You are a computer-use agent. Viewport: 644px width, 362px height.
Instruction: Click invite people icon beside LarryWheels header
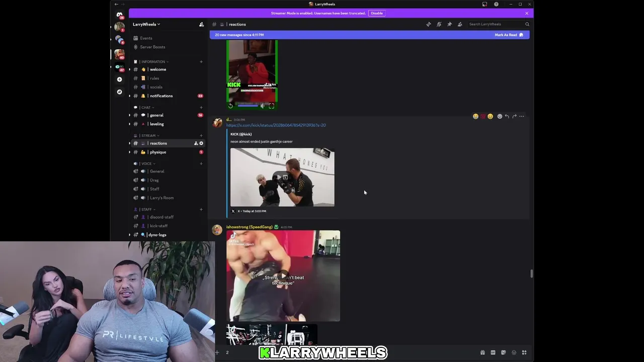[201, 24]
